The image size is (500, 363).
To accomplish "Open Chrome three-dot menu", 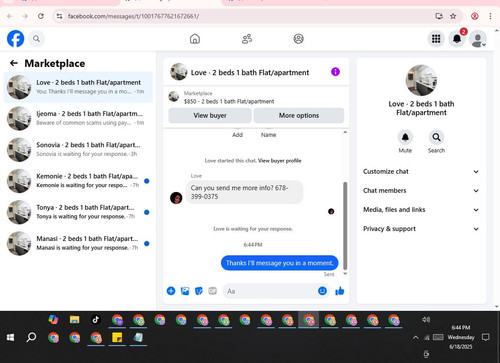I will (490, 16).
